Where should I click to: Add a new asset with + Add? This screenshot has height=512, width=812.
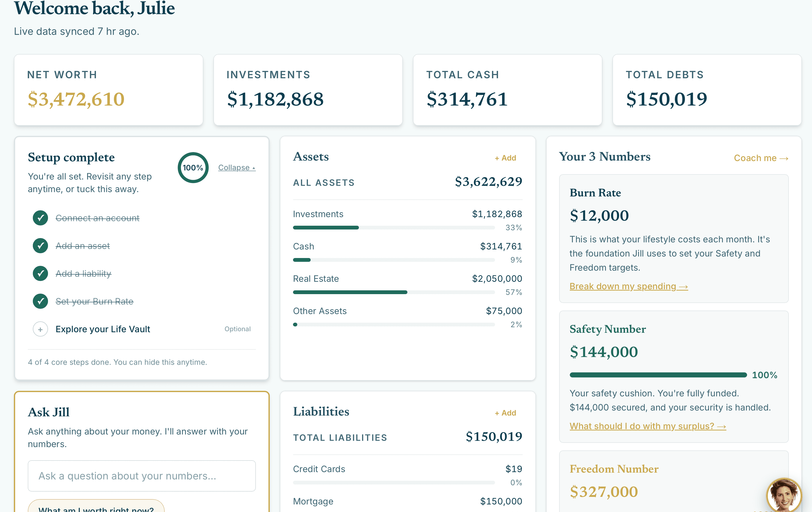(x=505, y=158)
